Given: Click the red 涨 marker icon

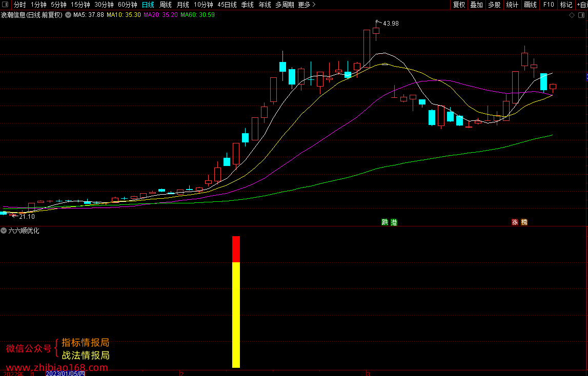Looking at the screenshot, I should pos(515,222).
